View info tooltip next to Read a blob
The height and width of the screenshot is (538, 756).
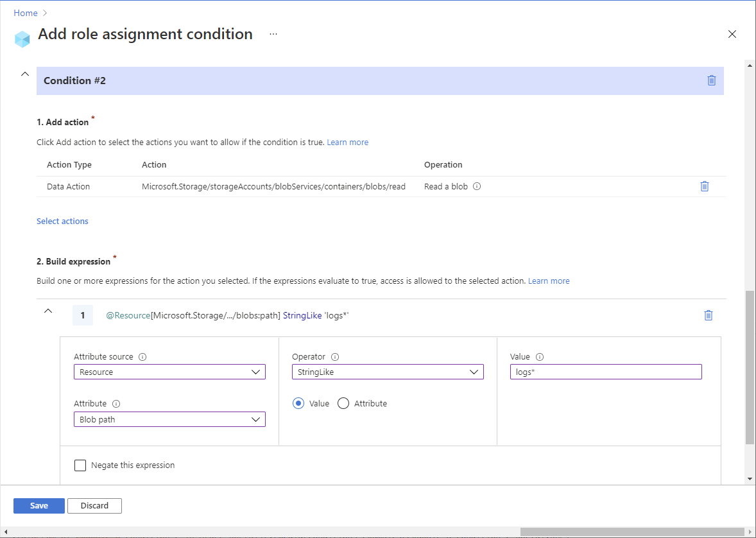pyautogui.click(x=478, y=186)
